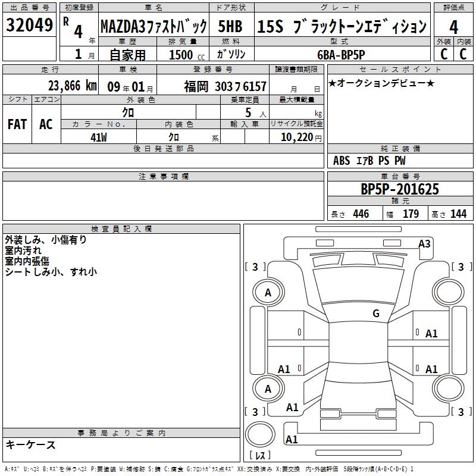Select the registration number 福岡 303 7 6157
This screenshot has height=476, width=476.
click(x=226, y=87)
